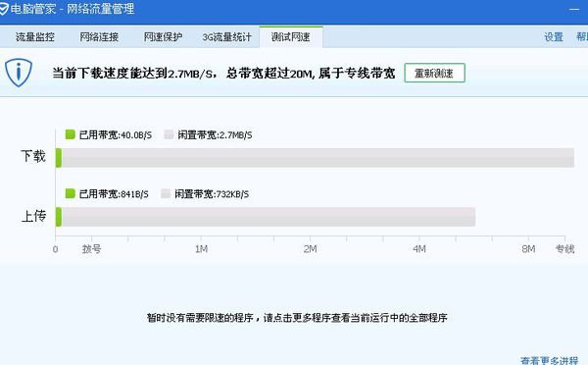Viewport: 588px width, 365px height.
Task: Click the 下载 row label
Action: point(33,156)
